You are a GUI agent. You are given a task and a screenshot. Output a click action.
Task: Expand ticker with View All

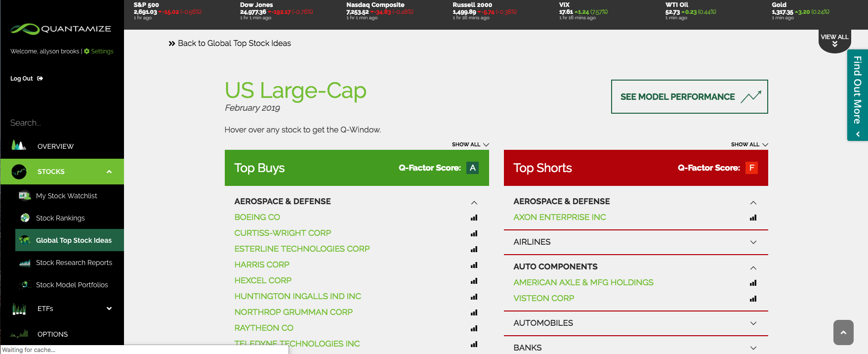click(x=834, y=41)
